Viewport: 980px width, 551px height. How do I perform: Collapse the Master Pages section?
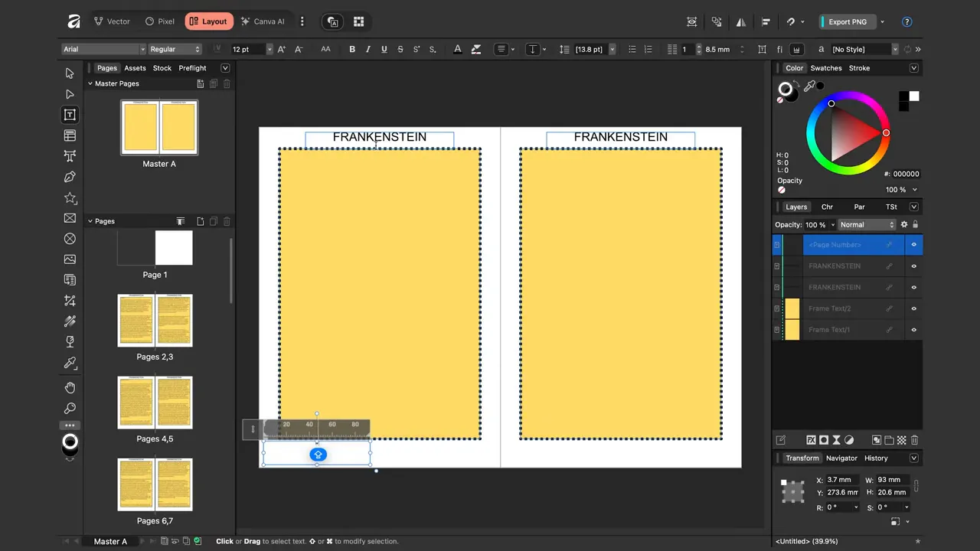click(90, 83)
